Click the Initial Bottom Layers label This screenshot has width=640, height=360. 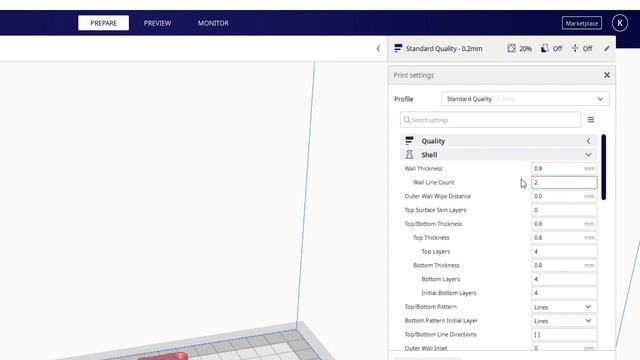[x=449, y=293]
